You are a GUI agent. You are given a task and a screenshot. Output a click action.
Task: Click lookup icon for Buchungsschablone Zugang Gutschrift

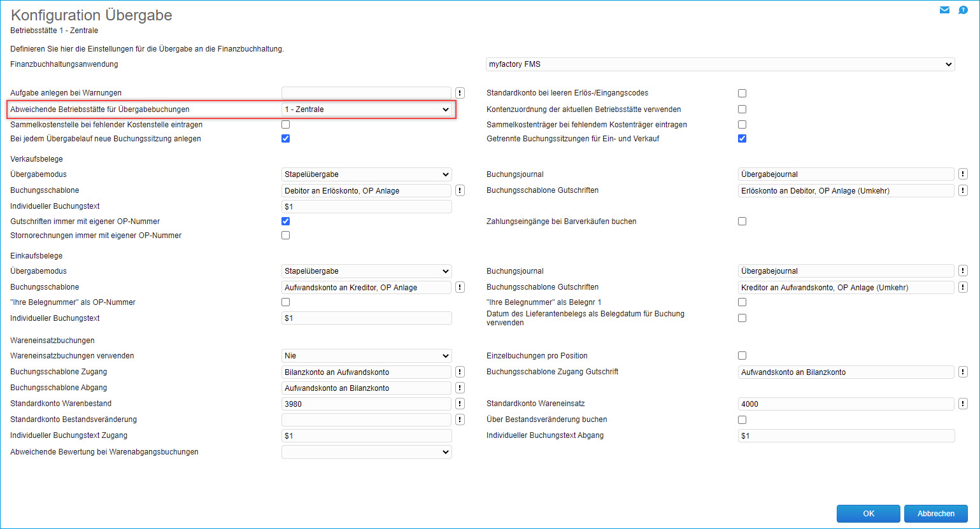coord(963,372)
